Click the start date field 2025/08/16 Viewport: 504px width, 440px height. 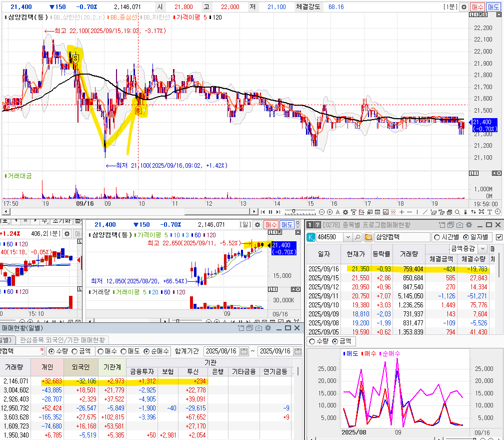pyautogui.click(x=221, y=351)
